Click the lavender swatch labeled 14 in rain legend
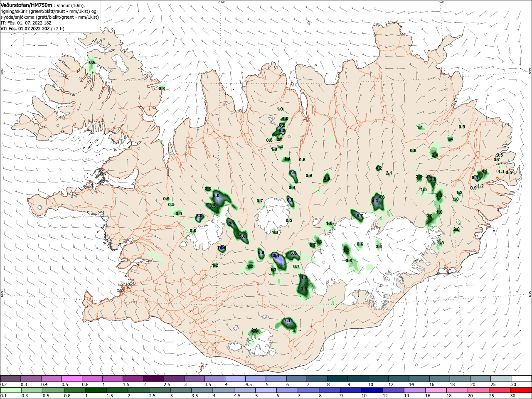This screenshot has width=532, height=399. pyautogui.click(x=414, y=390)
